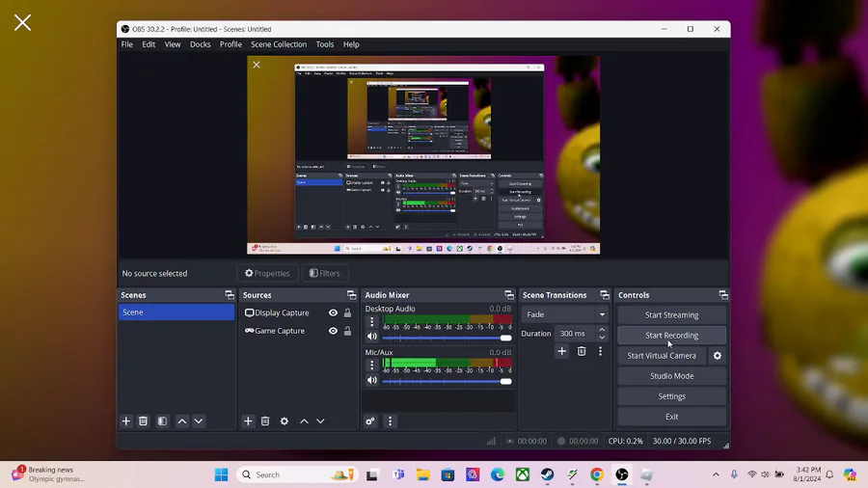Image resolution: width=868 pixels, height=488 pixels.
Task: Show hidden system tray icons chevron
Action: click(716, 474)
